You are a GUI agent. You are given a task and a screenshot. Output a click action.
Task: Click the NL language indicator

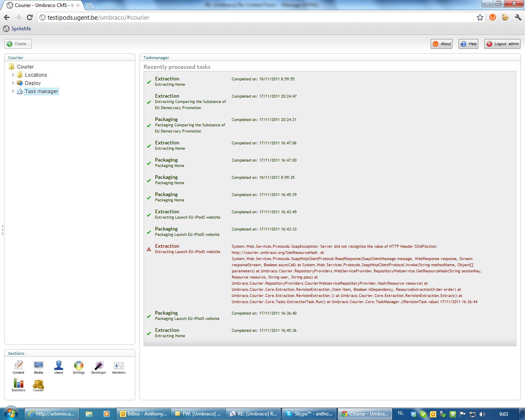pos(401,413)
